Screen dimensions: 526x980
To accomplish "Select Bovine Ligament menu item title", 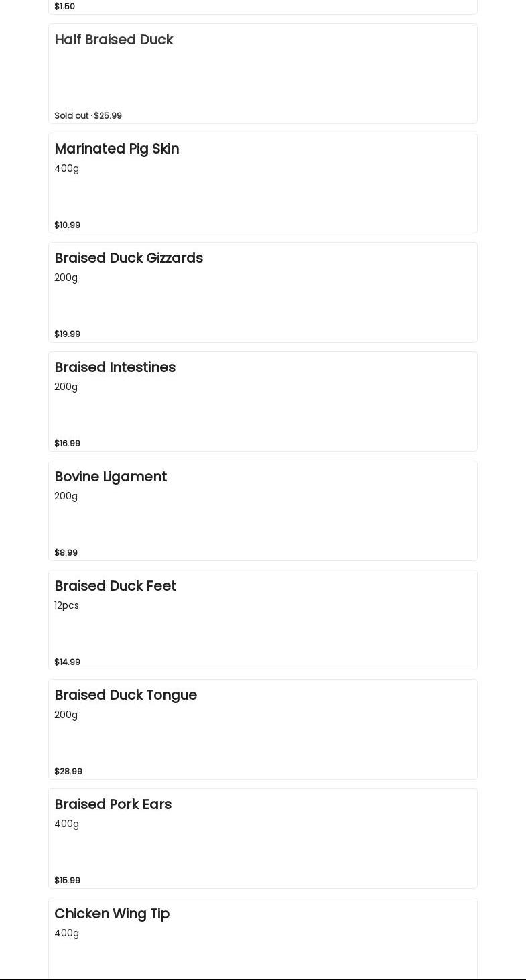I will pos(111,477).
